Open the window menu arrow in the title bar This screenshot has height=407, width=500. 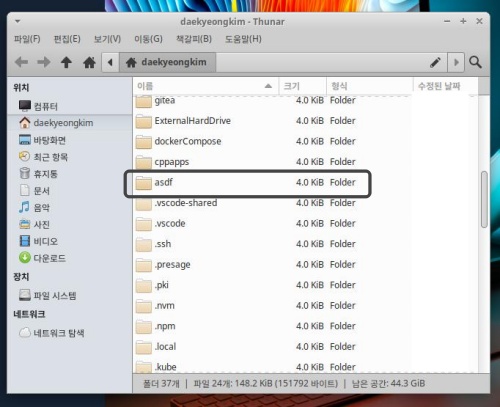tap(18, 22)
